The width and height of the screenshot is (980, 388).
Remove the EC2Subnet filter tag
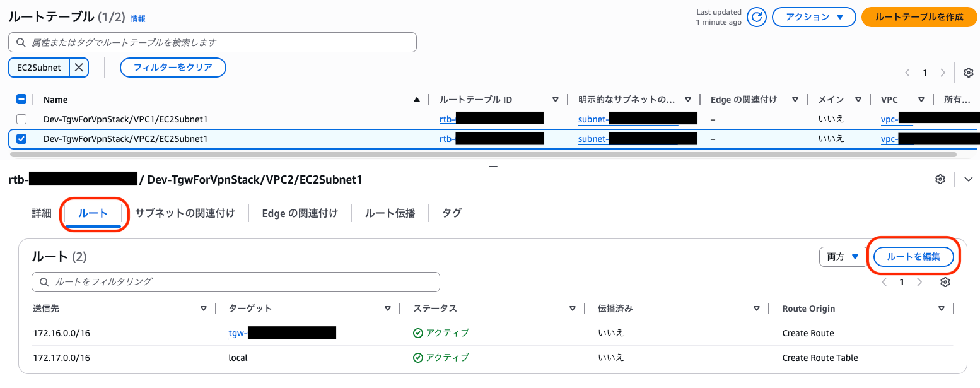pyautogui.click(x=78, y=68)
